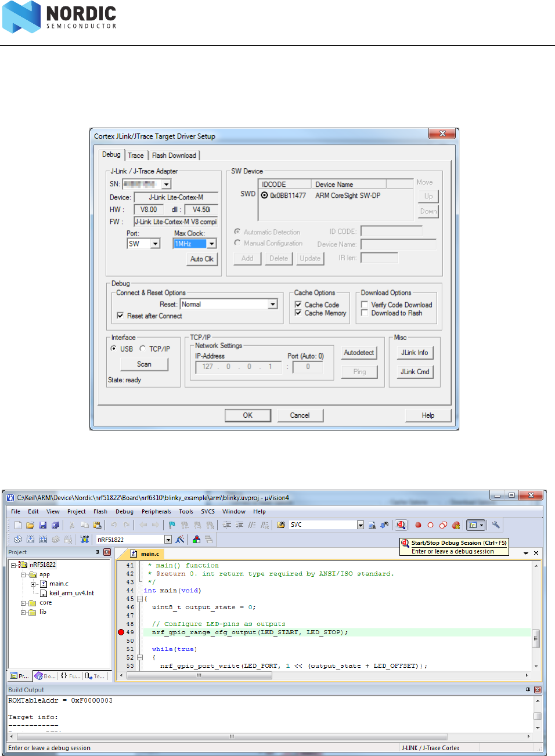The image size is (555, 756).
Task: Enable Download to Flash checkbox
Action: pos(365,313)
